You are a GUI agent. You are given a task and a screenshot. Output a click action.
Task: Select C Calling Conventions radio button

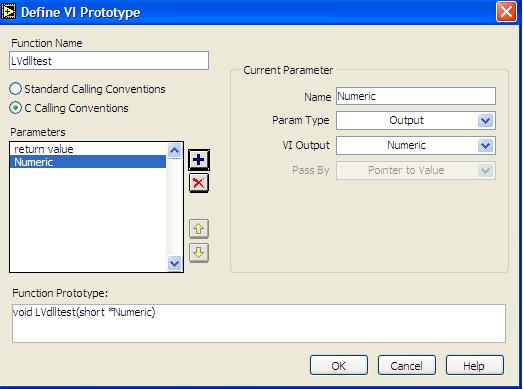coord(16,108)
